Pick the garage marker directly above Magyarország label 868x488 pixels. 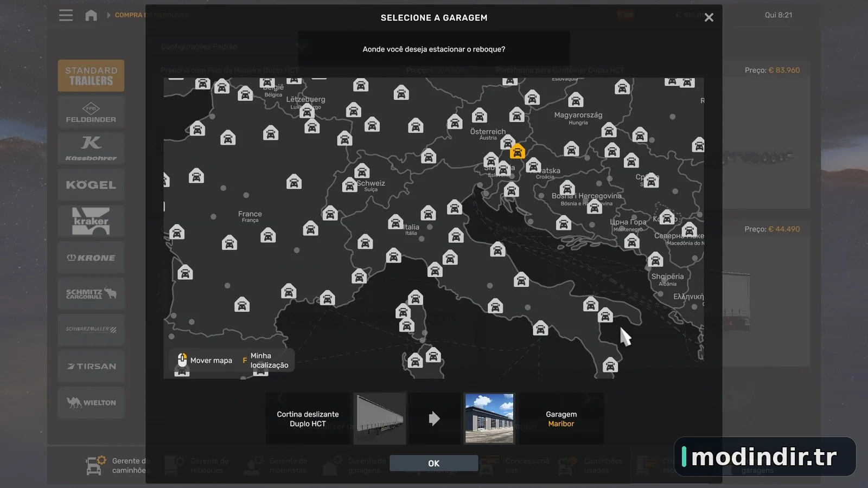576,100
